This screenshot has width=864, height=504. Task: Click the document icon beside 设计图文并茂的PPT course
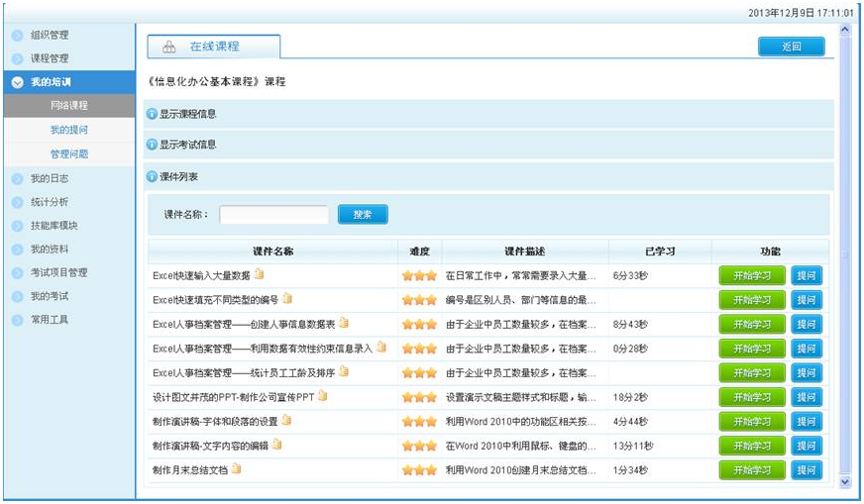[323, 396]
